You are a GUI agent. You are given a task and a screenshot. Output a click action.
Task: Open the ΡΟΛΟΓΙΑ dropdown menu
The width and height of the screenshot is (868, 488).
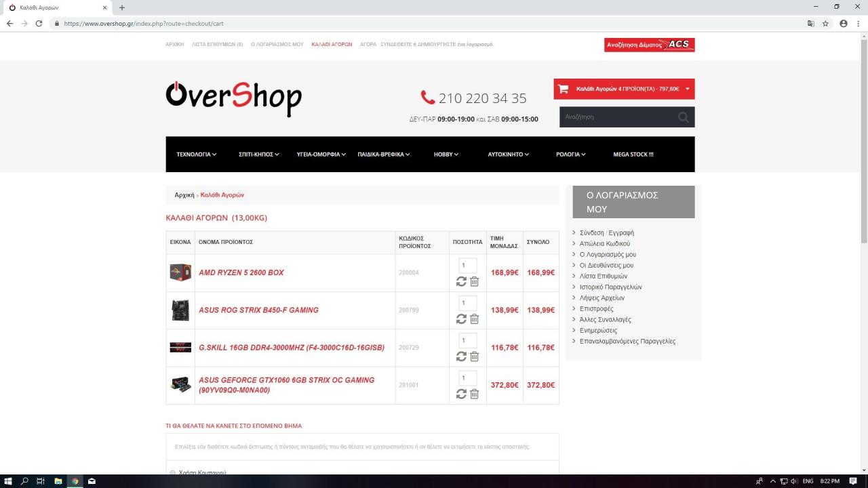pyautogui.click(x=571, y=155)
